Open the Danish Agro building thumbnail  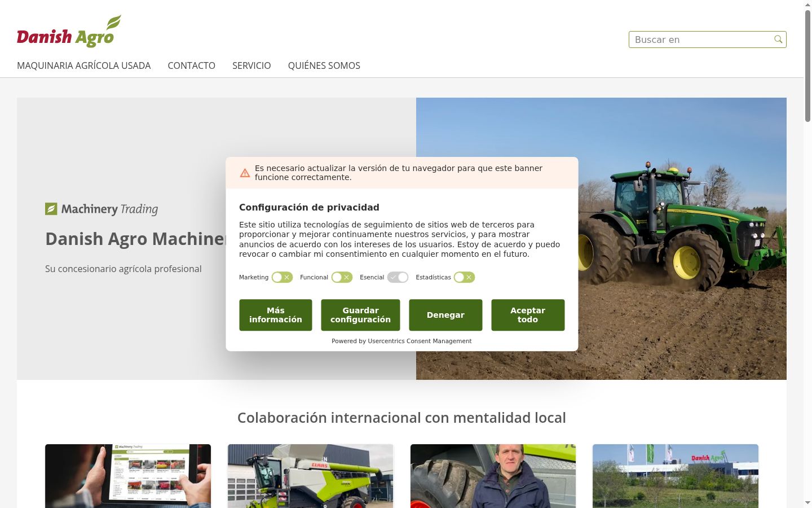tap(676, 476)
